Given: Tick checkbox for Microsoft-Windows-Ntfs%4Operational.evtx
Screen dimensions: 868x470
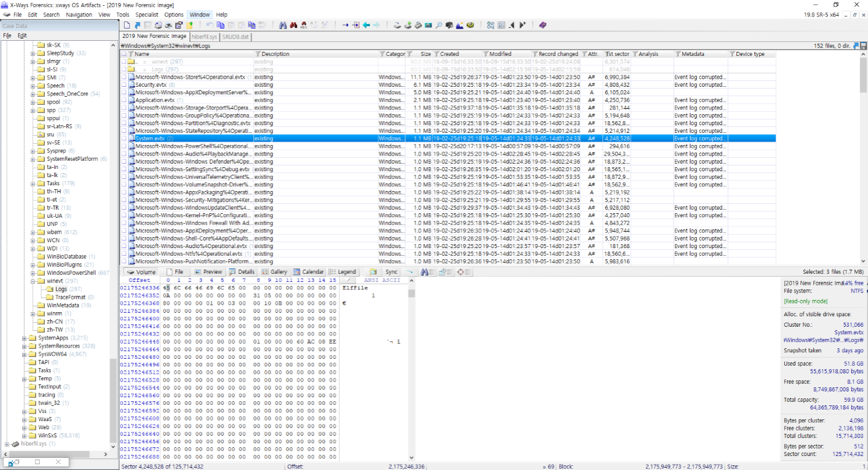Looking at the screenshot, I should coord(124,254).
